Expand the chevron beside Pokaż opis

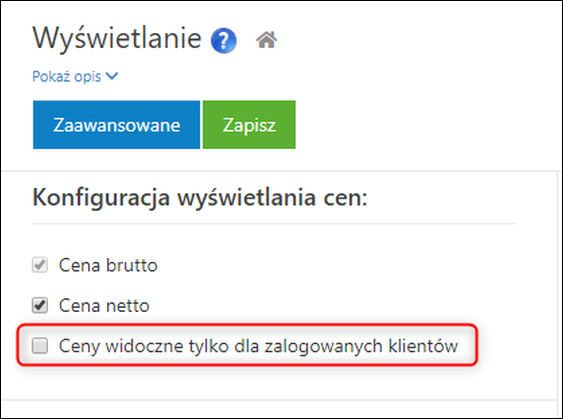pyautogui.click(x=112, y=76)
